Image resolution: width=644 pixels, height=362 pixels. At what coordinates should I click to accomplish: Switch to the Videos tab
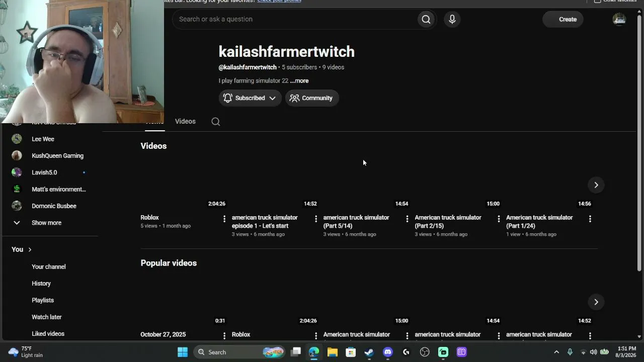point(185,121)
